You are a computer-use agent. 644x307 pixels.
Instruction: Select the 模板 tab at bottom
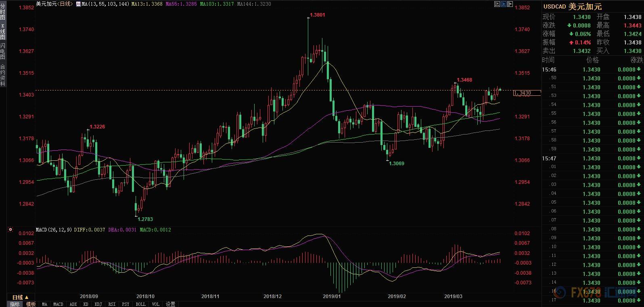[31, 304]
